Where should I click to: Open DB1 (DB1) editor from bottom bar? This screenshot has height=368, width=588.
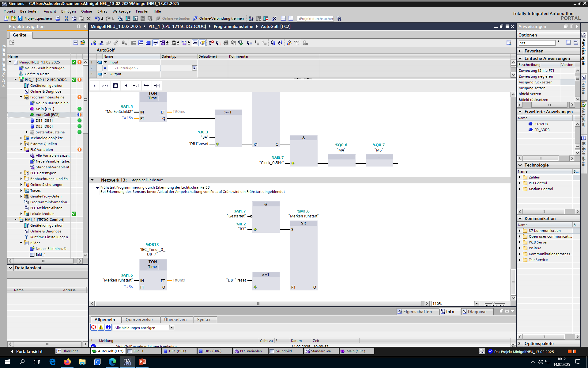(177, 351)
